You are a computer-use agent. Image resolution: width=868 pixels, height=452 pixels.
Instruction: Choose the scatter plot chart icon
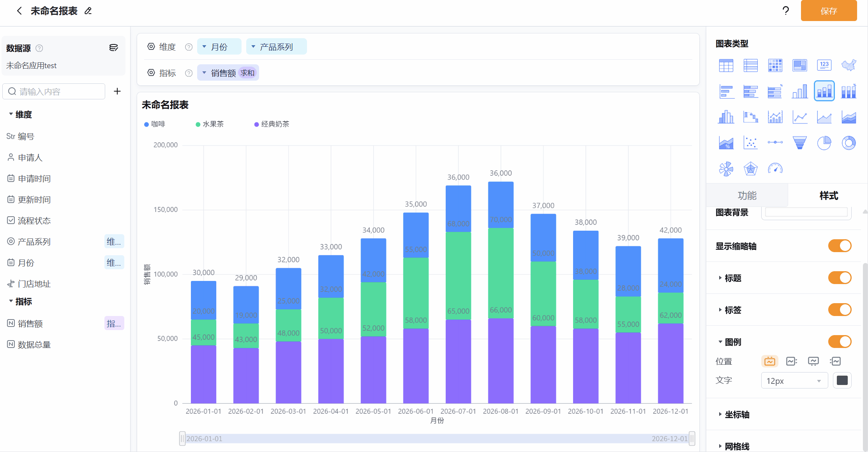click(x=750, y=143)
